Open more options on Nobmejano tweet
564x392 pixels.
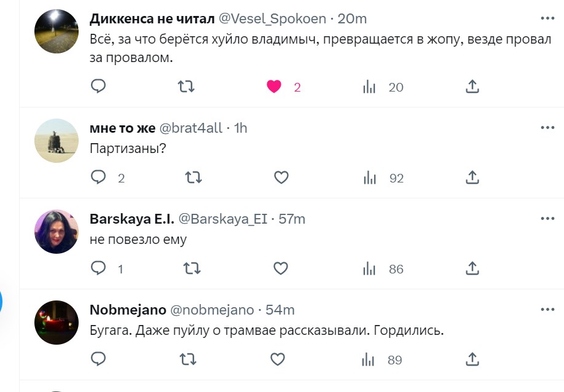(547, 309)
